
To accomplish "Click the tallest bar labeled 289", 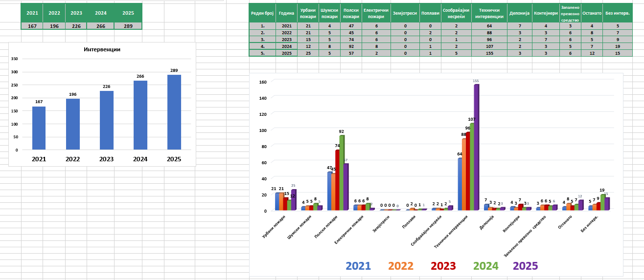I will click(174, 112).
